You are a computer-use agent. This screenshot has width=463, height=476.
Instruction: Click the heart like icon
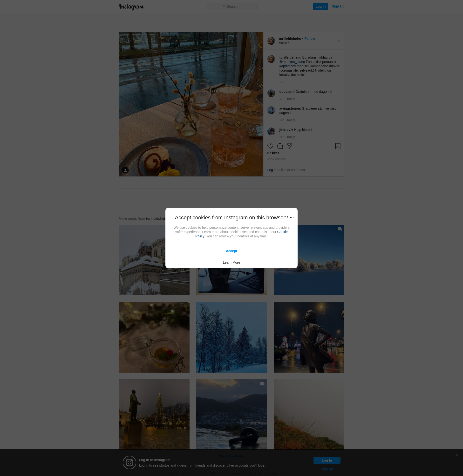[270, 146]
